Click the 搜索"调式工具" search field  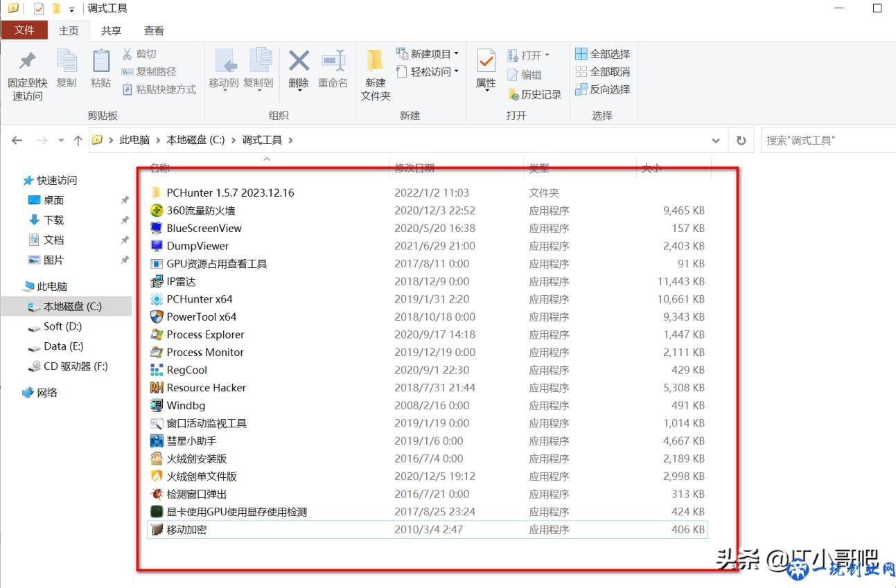pos(827,140)
